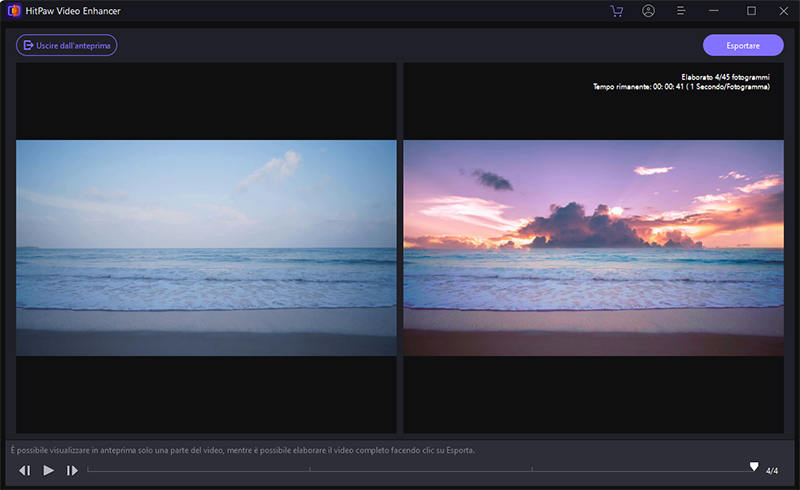Open the shopping cart purchase page
Image resolution: width=800 pixels, height=490 pixels.
coord(616,11)
